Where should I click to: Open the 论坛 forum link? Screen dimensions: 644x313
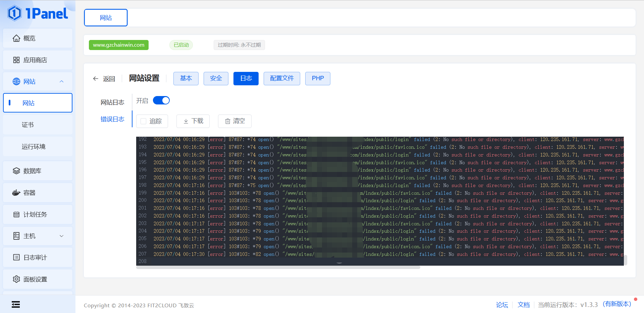pyautogui.click(x=502, y=305)
